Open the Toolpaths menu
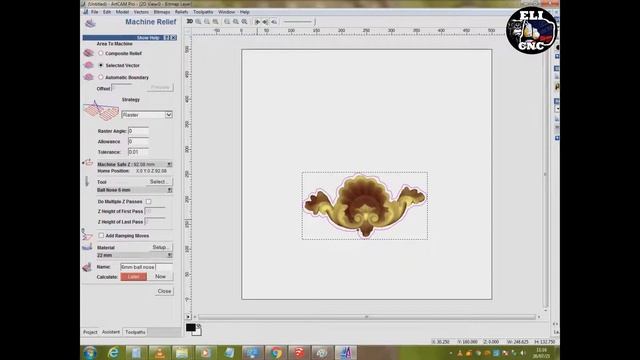This screenshot has width=640, height=360. 203,12
